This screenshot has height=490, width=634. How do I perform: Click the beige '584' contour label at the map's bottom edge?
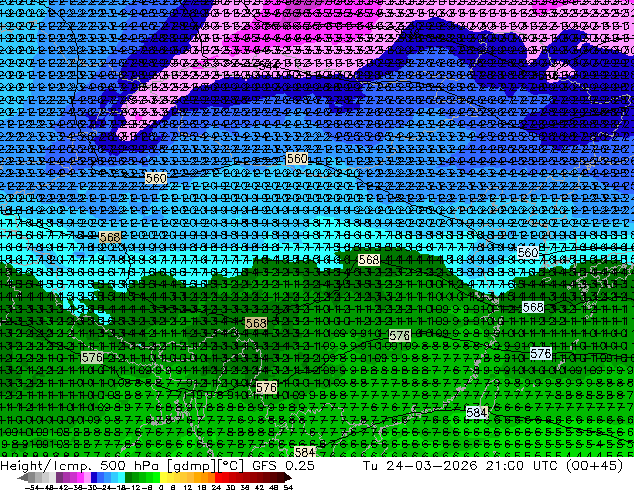pyautogui.click(x=305, y=452)
